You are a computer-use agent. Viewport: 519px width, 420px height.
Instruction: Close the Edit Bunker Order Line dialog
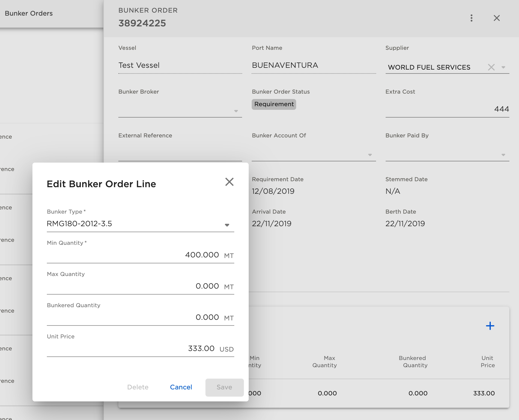[229, 182]
